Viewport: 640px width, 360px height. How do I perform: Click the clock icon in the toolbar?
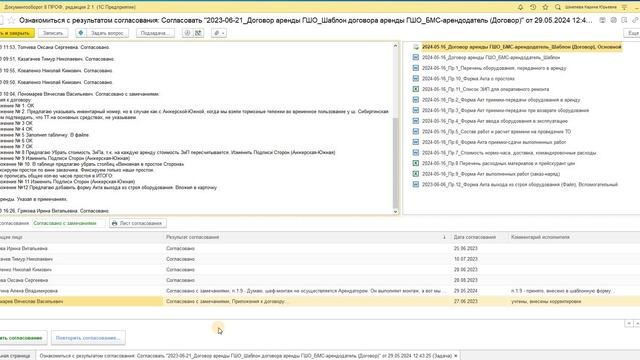(187, 33)
